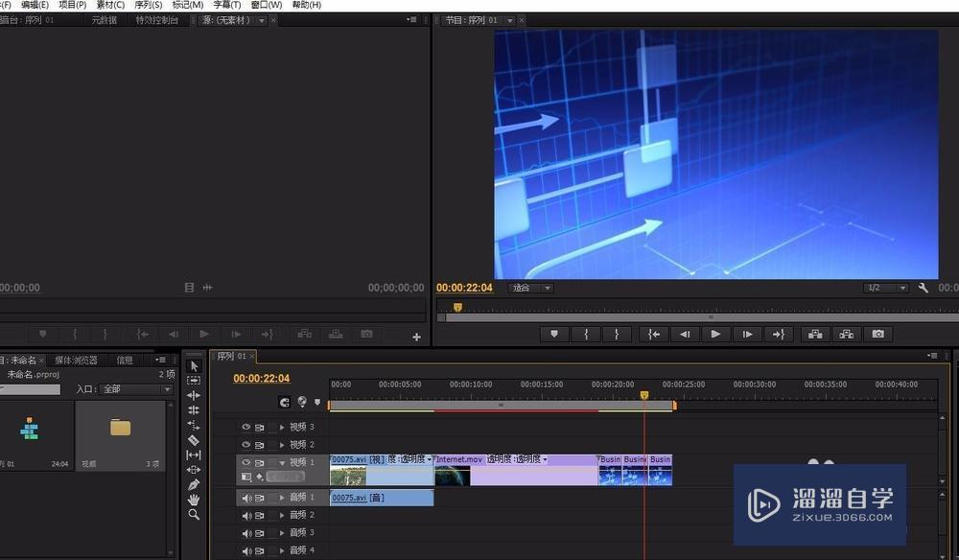Pick the Hand tool
This screenshot has width=959, height=560.
194,500
